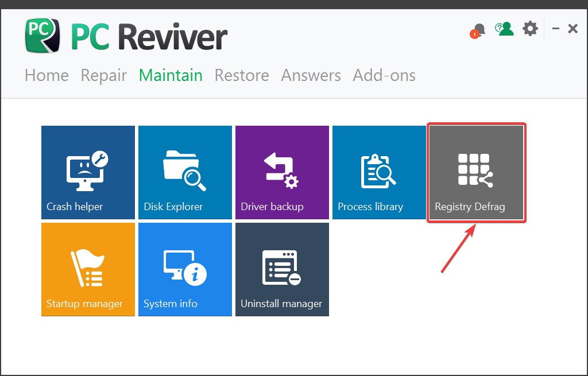This screenshot has height=376, width=588.
Task: Click the notification badge counter
Action: pos(474,34)
